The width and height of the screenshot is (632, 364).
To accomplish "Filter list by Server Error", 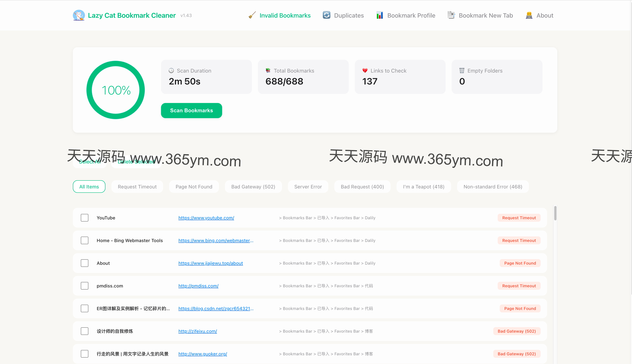I will (308, 187).
